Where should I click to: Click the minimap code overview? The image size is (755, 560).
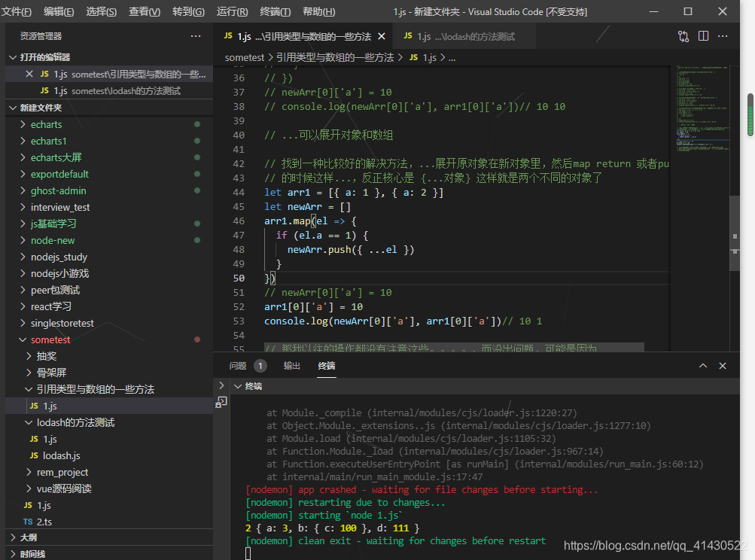click(702, 108)
